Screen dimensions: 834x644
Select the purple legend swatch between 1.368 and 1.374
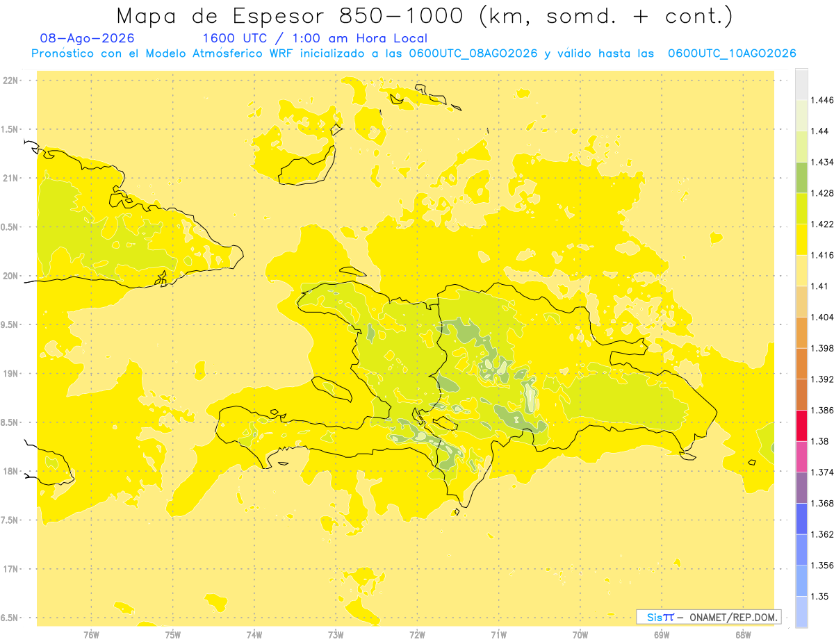tap(801, 488)
